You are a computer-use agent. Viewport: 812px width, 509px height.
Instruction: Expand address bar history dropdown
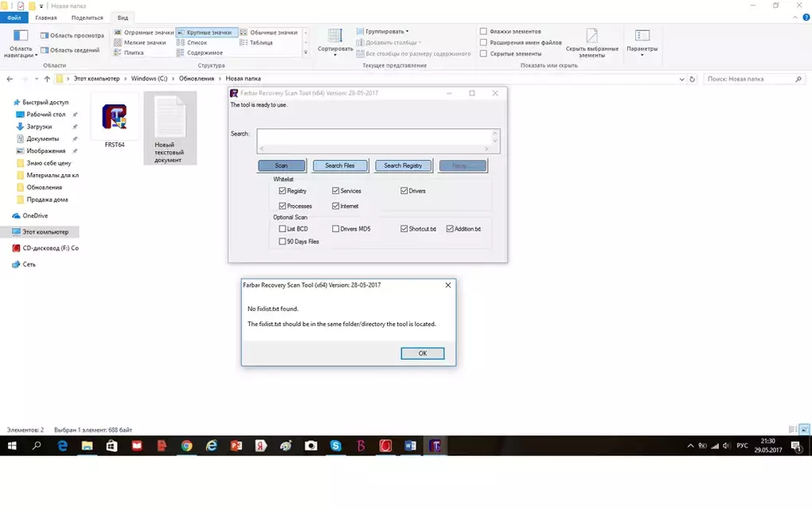point(681,80)
